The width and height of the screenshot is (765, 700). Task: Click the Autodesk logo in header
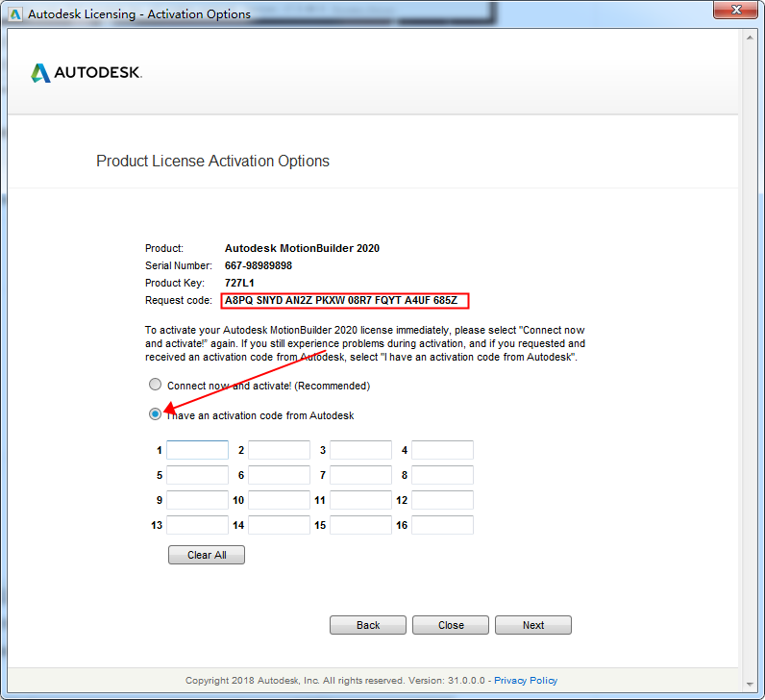coord(86,73)
